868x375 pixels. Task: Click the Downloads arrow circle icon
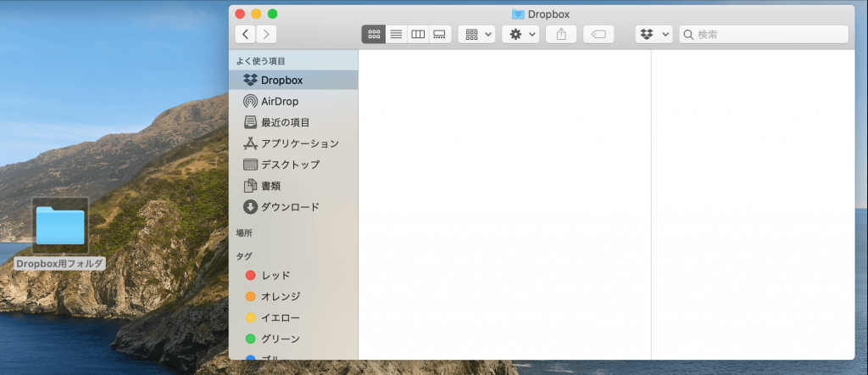250,207
